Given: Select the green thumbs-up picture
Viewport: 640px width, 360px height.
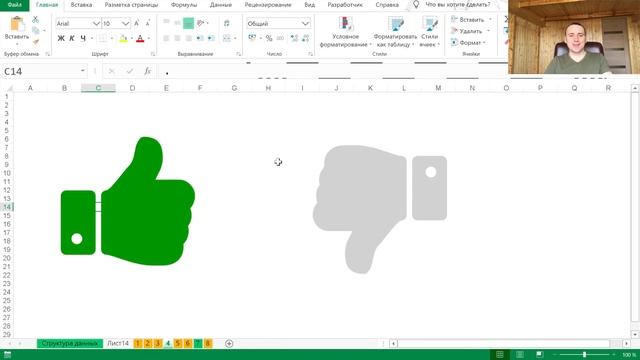Looking at the screenshot, I should [128, 201].
